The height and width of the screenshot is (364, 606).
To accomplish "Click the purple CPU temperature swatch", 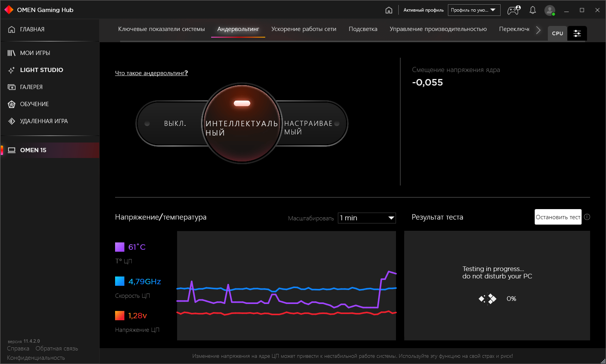I will click(120, 247).
